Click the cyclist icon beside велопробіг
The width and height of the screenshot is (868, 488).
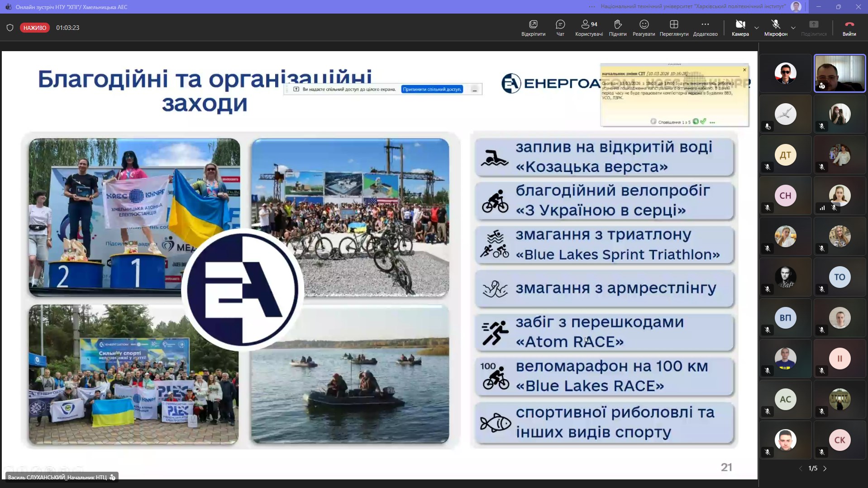pos(495,201)
